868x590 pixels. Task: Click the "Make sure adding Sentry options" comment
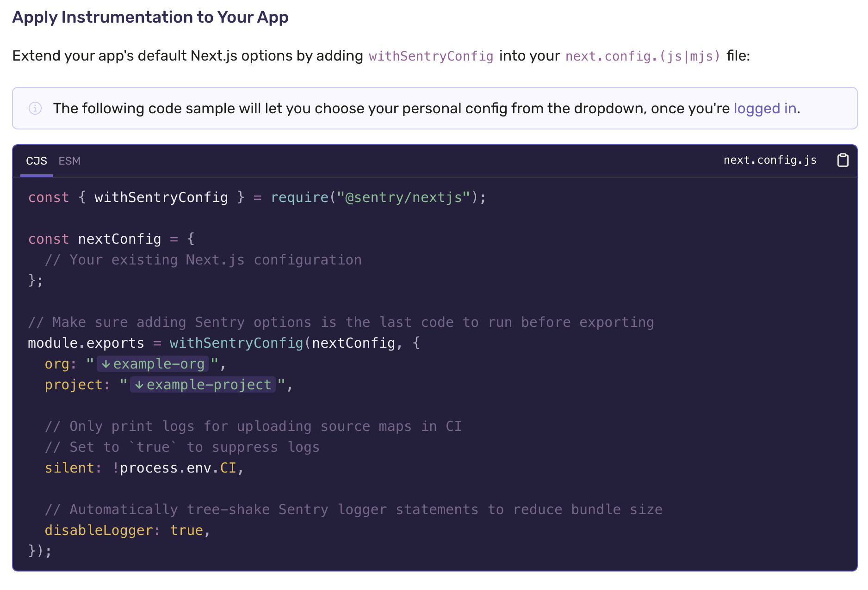click(341, 322)
